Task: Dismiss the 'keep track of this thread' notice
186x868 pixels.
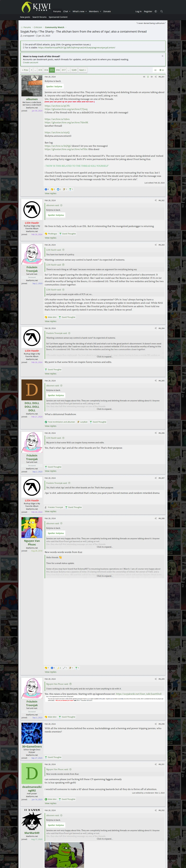Action: coord(162,56)
